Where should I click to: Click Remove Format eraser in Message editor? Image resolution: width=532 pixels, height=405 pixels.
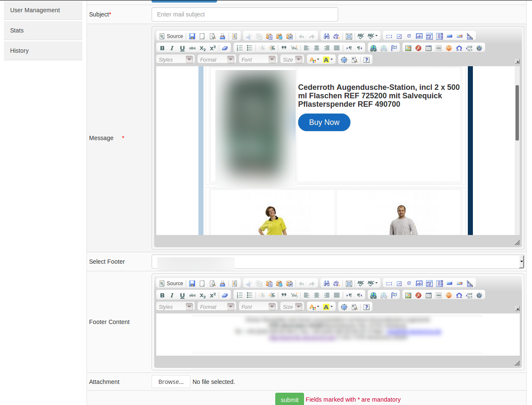(225, 48)
